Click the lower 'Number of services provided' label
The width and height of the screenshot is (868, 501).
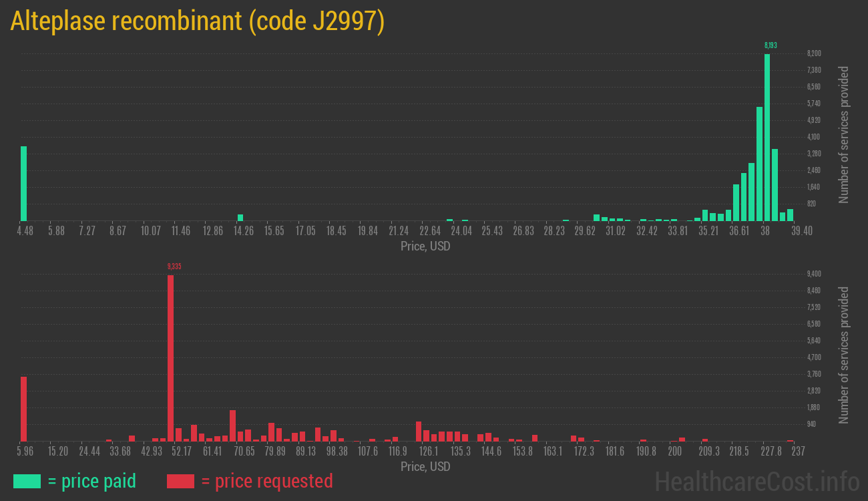844,355
